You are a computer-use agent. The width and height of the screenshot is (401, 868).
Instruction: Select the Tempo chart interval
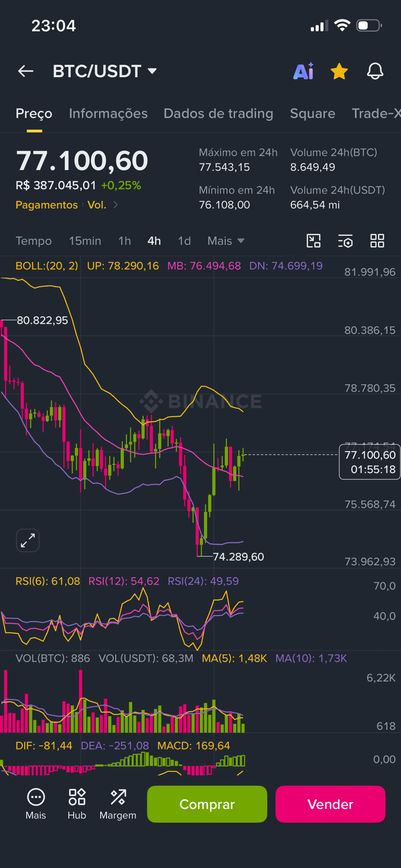click(33, 241)
